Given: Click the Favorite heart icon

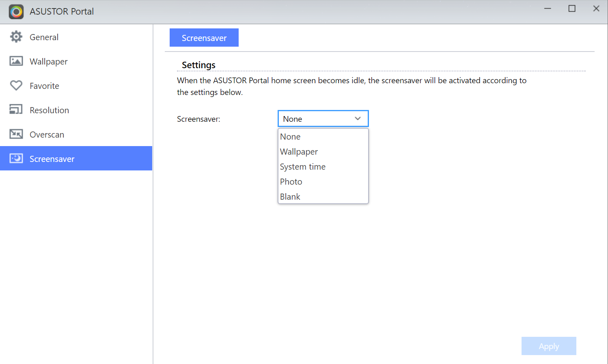Looking at the screenshot, I should [x=16, y=85].
